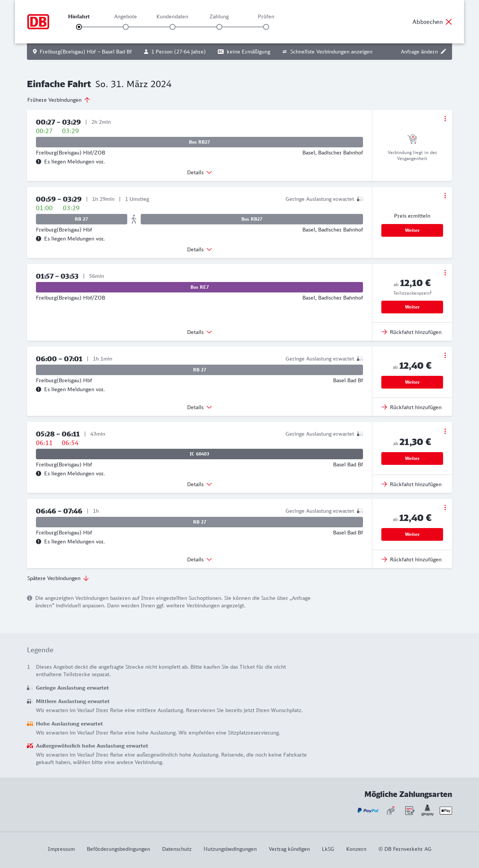
Task: Click the Apple Pay icon
Action: [446, 810]
